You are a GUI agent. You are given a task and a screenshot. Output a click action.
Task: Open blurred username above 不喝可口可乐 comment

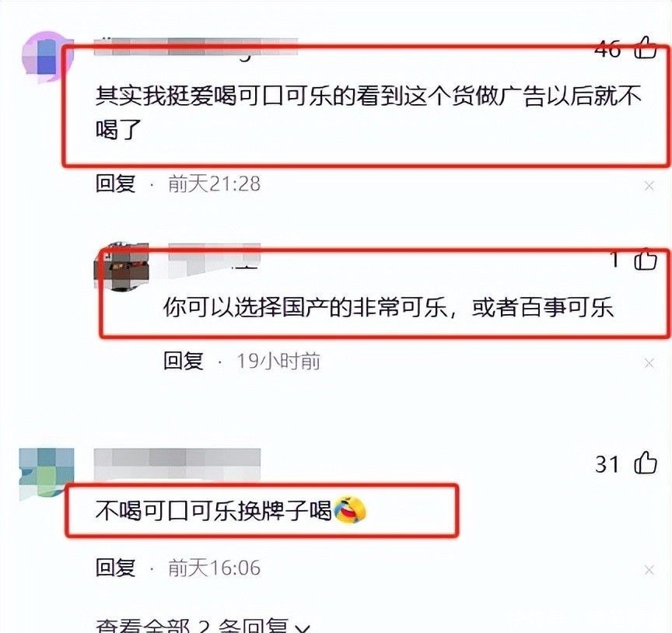click(177, 463)
